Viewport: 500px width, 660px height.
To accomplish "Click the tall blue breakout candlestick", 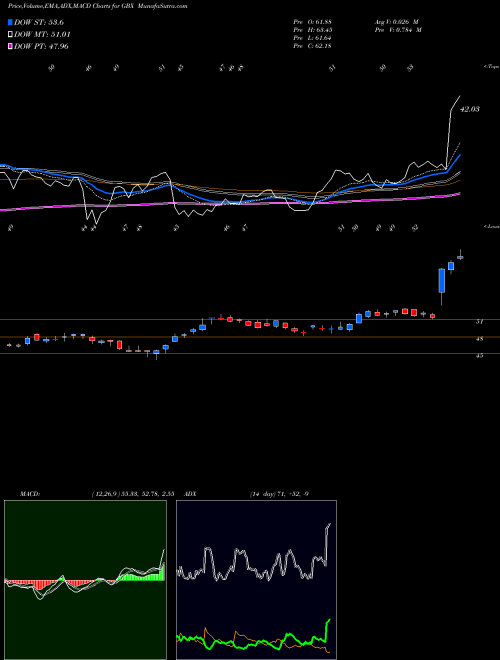I will coord(441,281).
